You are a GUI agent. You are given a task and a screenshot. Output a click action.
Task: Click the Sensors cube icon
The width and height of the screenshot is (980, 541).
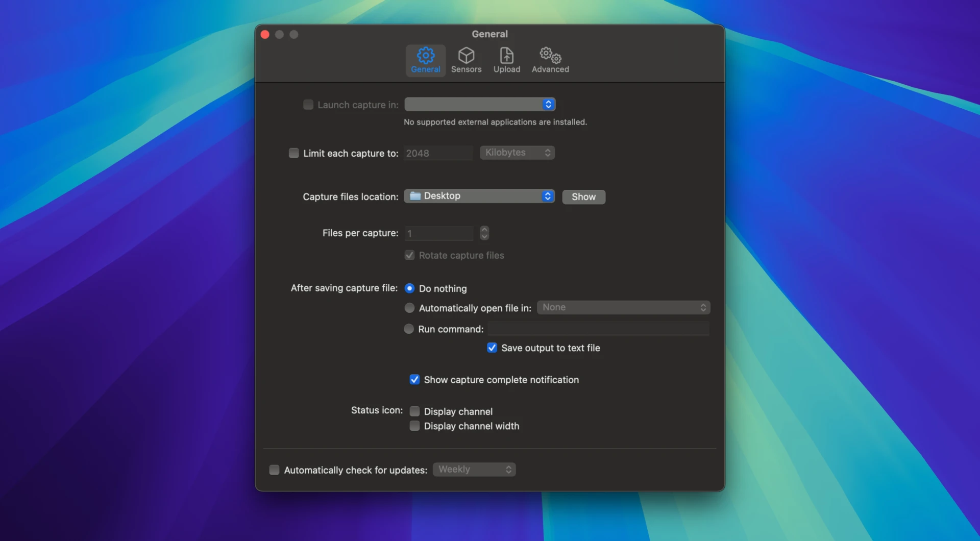click(466, 56)
